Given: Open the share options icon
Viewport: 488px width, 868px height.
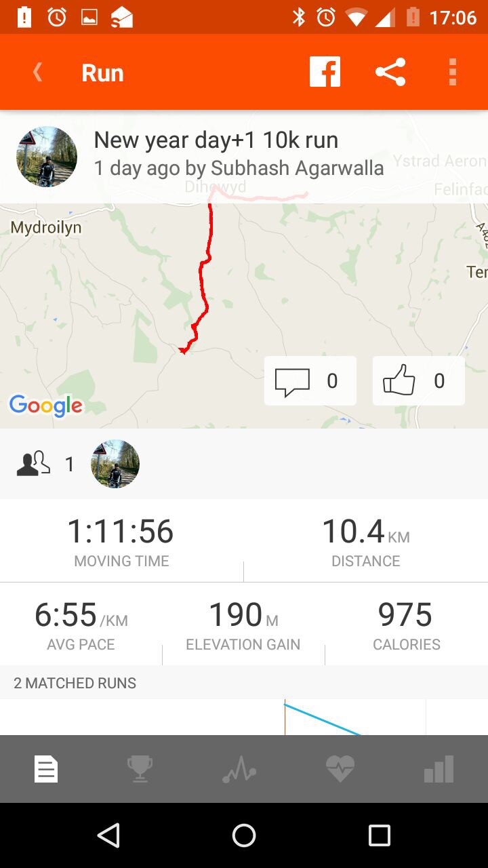Looking at the screenshot, I should pyautogui.click(x=390, y=72).
